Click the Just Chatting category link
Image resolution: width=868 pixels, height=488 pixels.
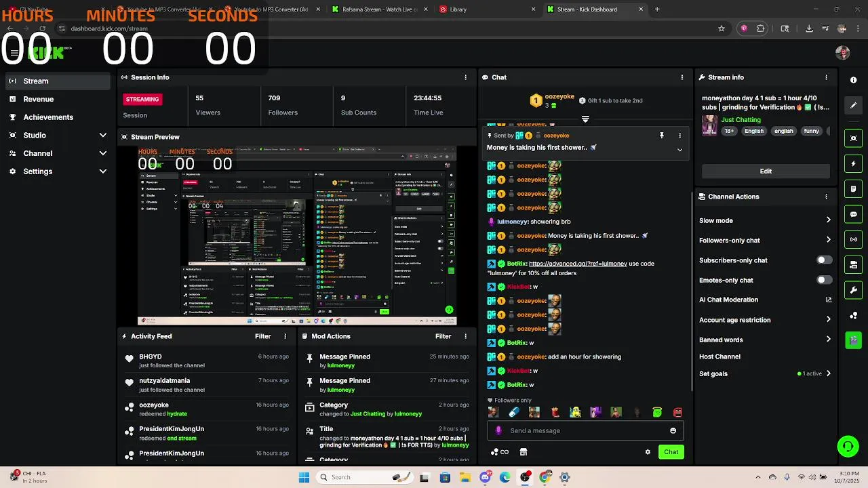tap(741, 120)
